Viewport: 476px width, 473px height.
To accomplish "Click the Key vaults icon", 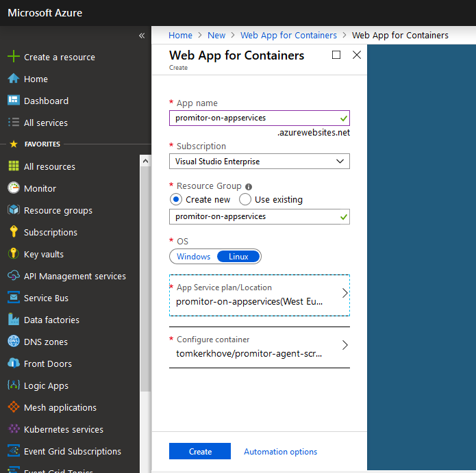I will click(x=14, y=253).
